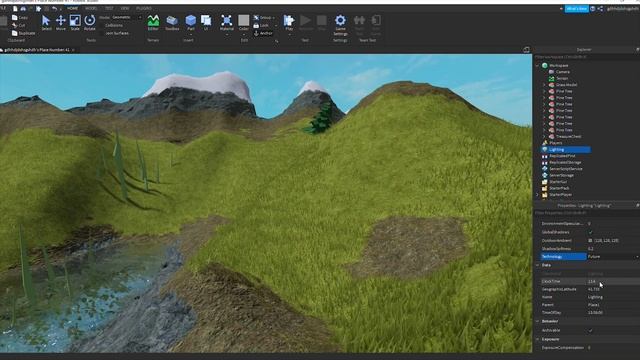The height and width of the screenshot is (360, 640).
Task: Click the Group button
Action: 263,18
